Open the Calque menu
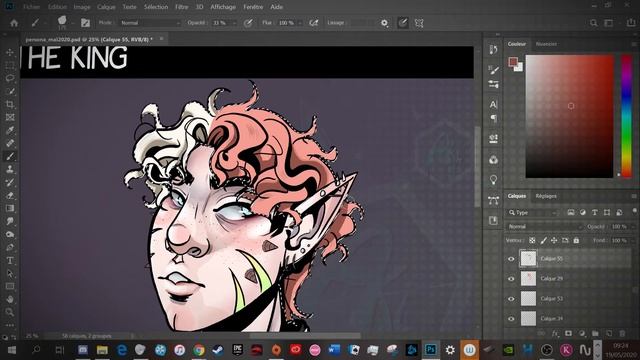Screen dimensions: 640x360 (106, 7)
